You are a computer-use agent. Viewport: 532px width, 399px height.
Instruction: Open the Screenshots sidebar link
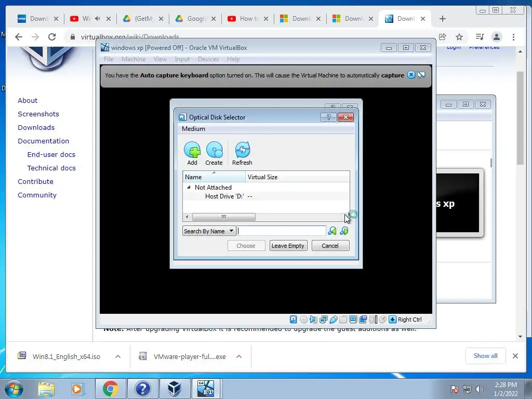(x=38, y=114)
